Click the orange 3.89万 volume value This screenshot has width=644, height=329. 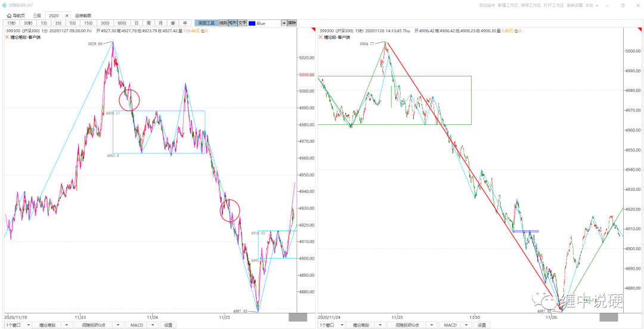[507, 30]
